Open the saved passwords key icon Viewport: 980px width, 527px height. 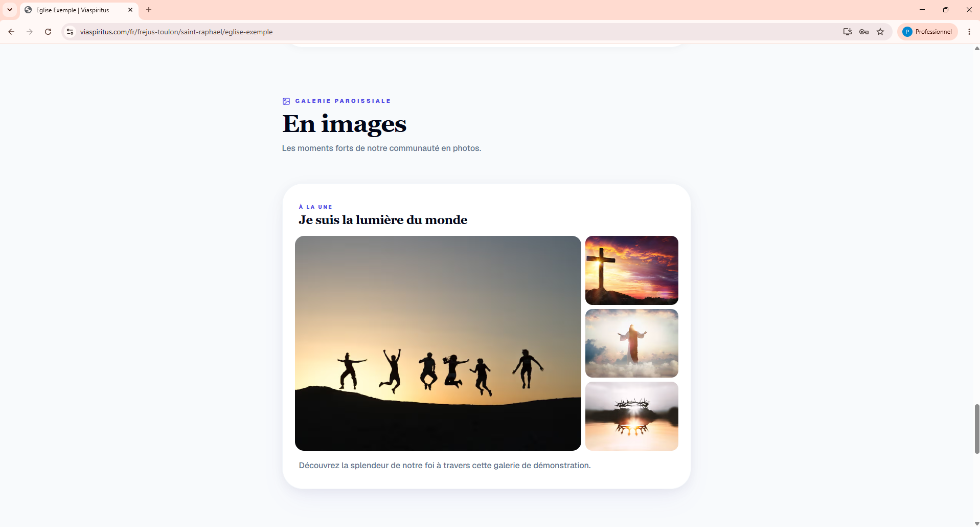[864, 32]
